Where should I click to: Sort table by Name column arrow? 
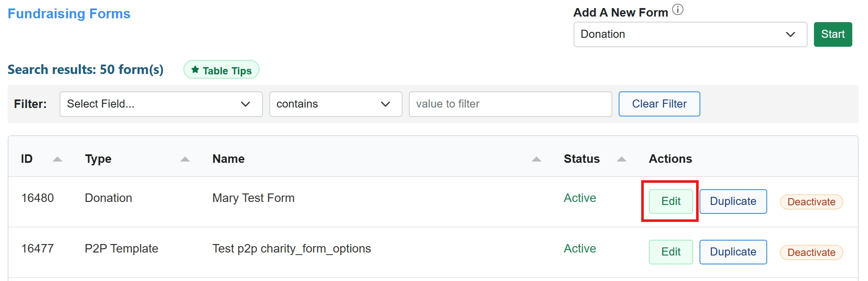[x=536, y=159]
